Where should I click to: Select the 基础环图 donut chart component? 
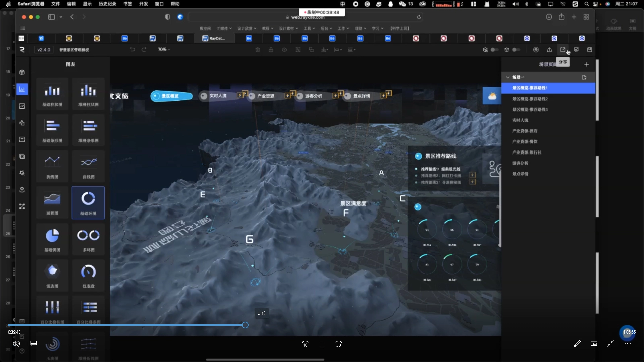(x=88, y=202)
